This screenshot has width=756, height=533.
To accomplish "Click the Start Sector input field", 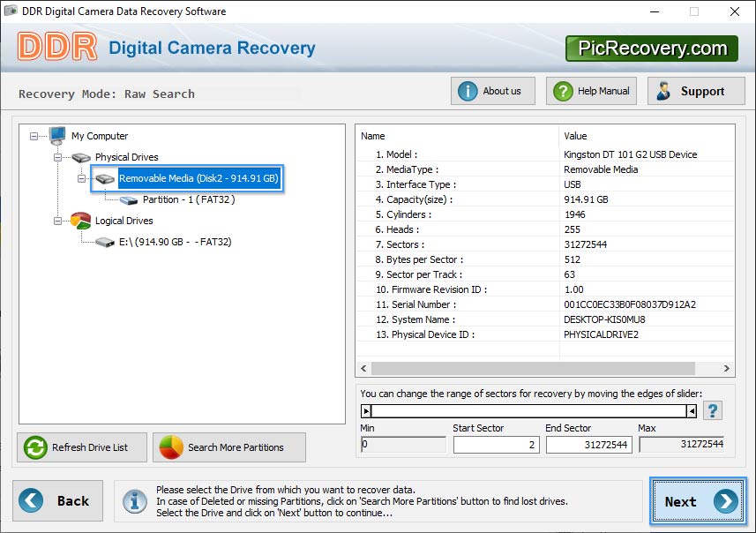I will (x=496, y=445).
